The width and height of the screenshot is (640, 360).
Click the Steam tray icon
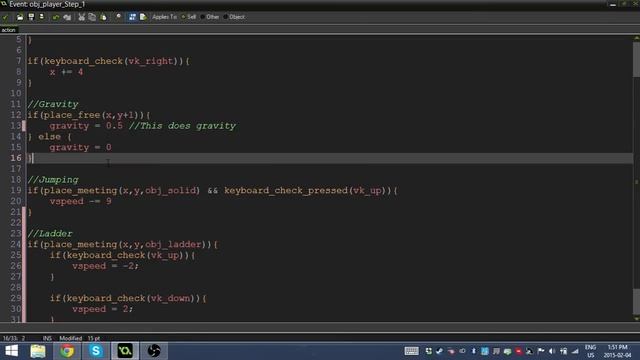439,351
